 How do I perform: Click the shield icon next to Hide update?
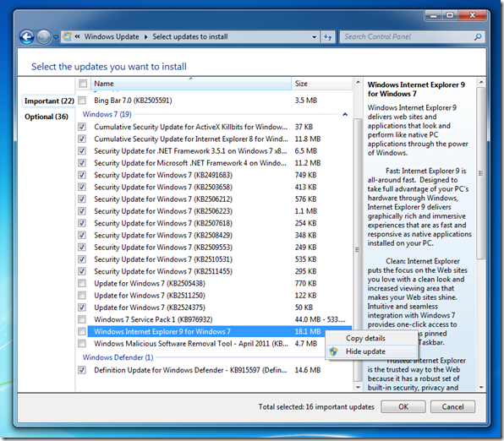(334, 351)
